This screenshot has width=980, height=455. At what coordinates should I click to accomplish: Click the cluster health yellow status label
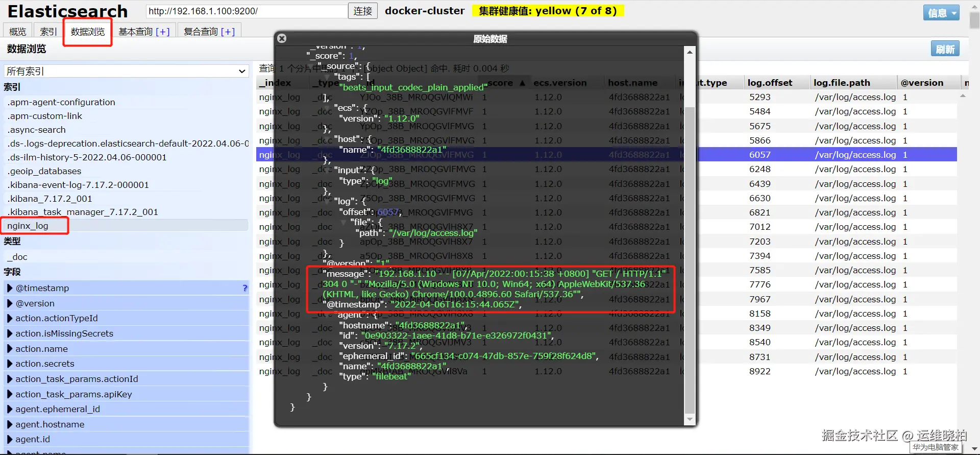(x=548, y=11)
